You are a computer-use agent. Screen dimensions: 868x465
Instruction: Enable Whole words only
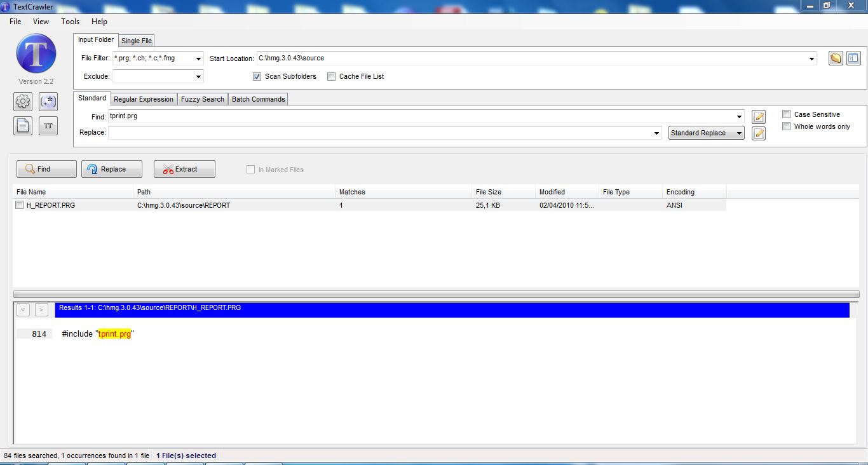[786, 126]
